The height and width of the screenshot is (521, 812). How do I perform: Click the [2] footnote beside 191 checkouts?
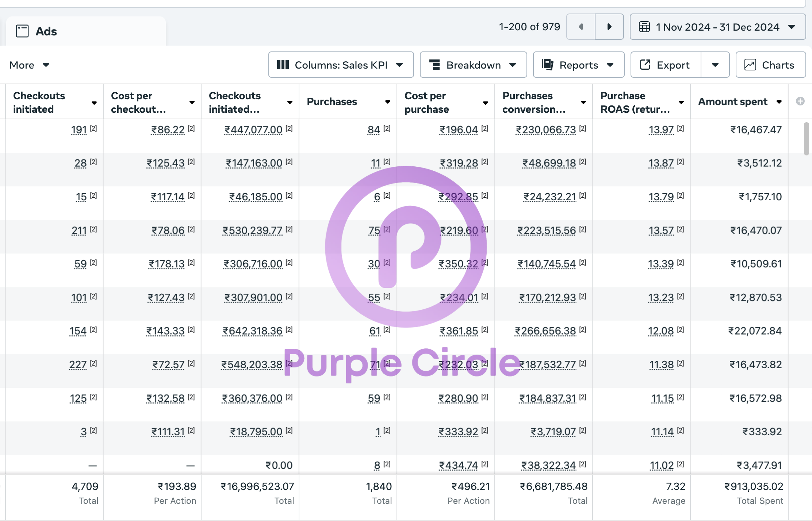93,128
